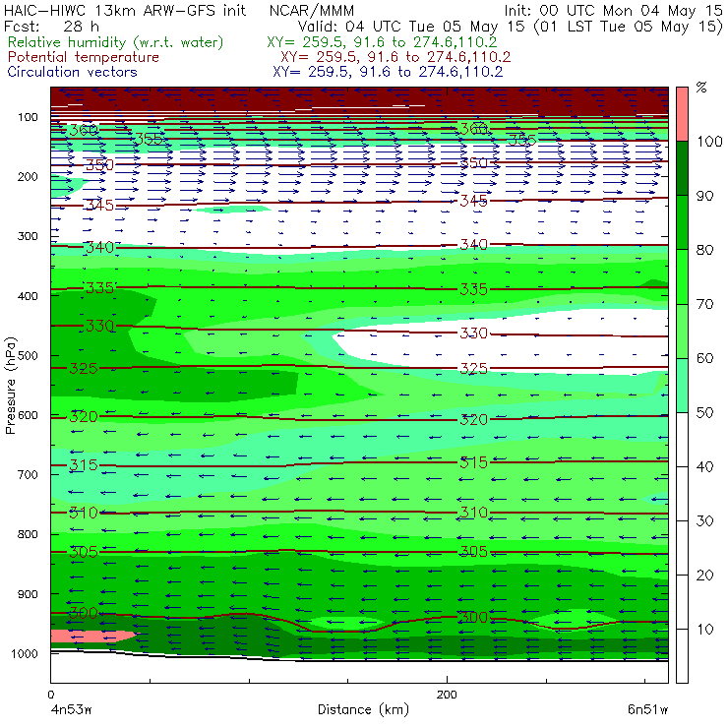This screenshot has height=728, width=728.
Task: Click the leftmost '305' potential temperature contour label
Action: pyautogui.click(x=84, y=552)
